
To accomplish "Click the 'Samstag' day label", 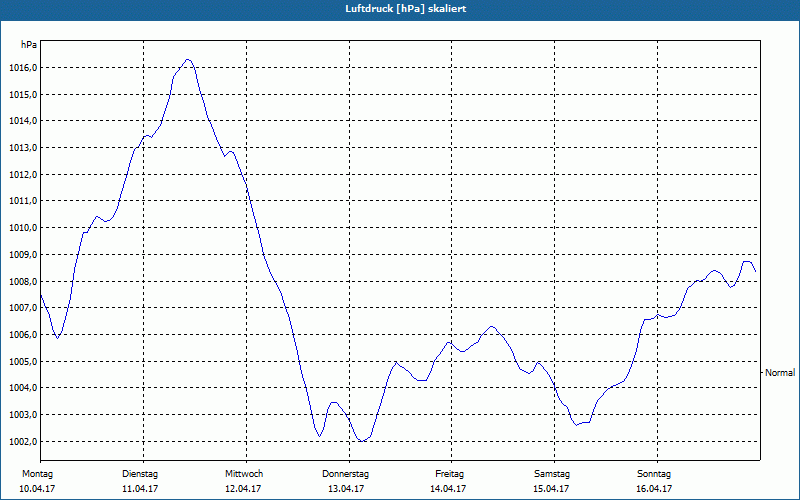I will click(x=552, y=474).
